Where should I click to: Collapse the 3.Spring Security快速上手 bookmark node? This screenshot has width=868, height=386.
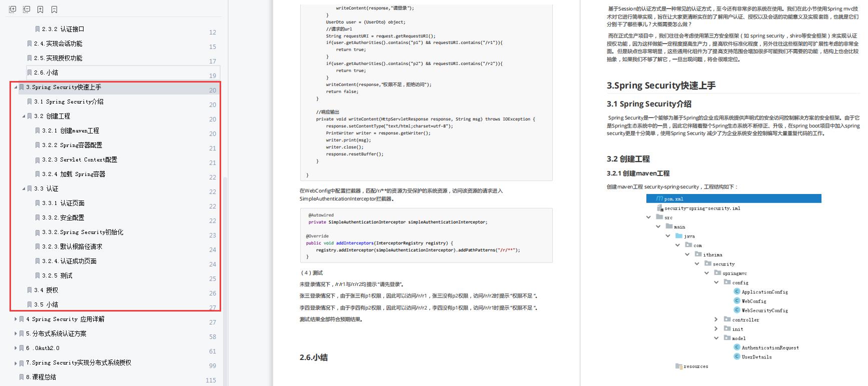(x=16, y=87)
